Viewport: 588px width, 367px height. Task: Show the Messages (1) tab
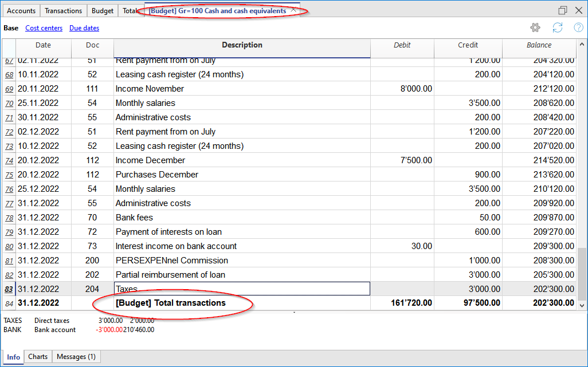(x=76, y=357)
